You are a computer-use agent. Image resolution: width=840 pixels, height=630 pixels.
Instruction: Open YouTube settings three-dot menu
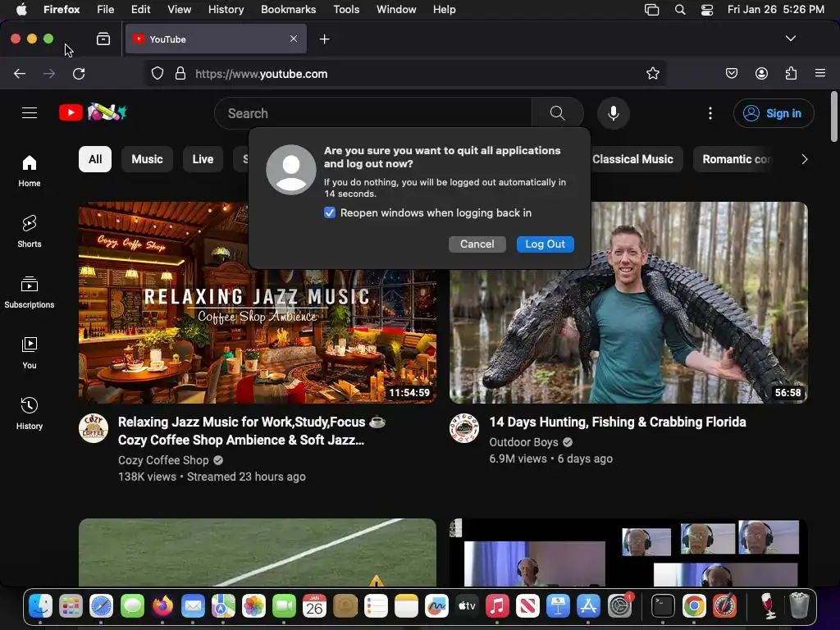[710, 113]
